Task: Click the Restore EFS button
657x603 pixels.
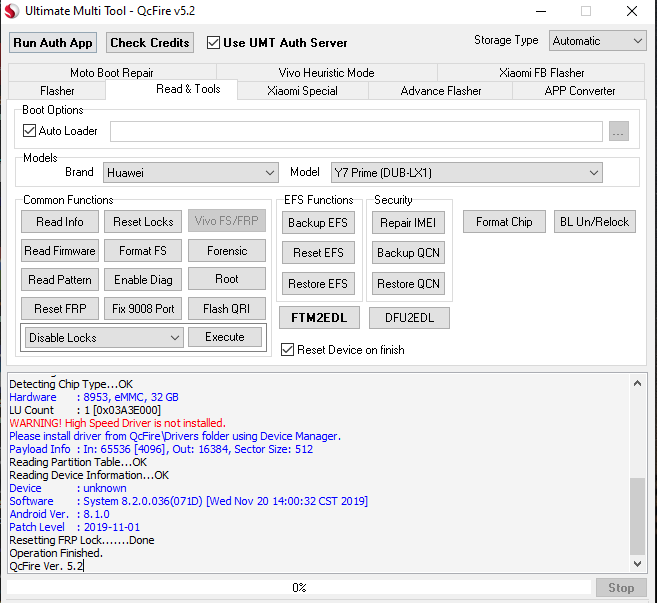Action: point(318,284)
